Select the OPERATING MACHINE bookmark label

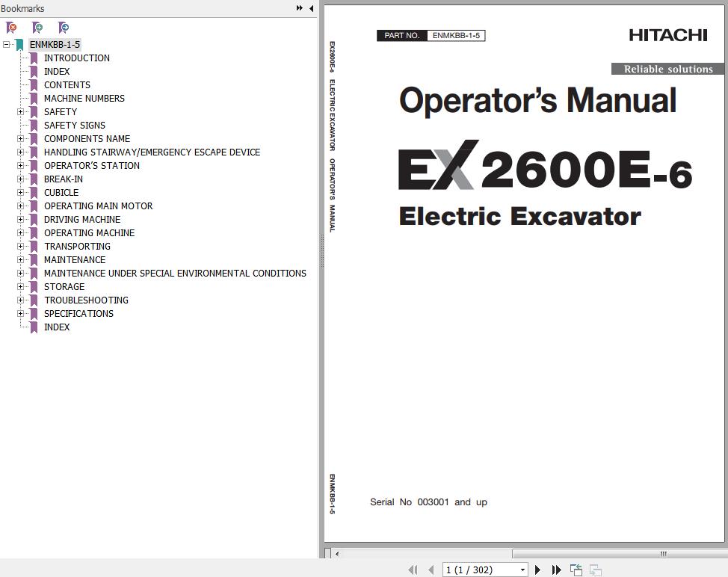(90, 233)
